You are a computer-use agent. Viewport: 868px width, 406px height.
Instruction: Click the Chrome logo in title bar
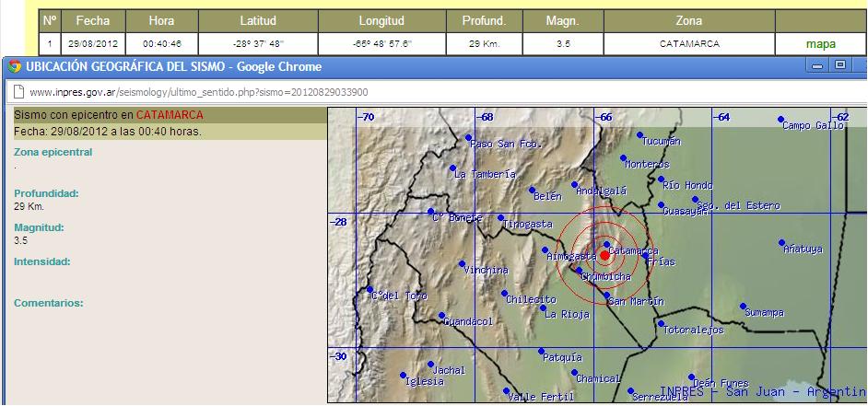(15, 66)
